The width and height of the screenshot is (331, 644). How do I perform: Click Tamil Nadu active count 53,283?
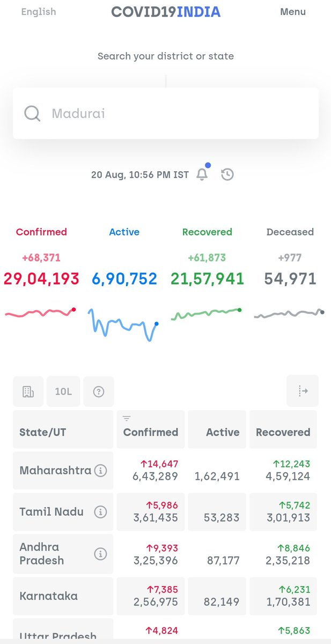point(222,518)
